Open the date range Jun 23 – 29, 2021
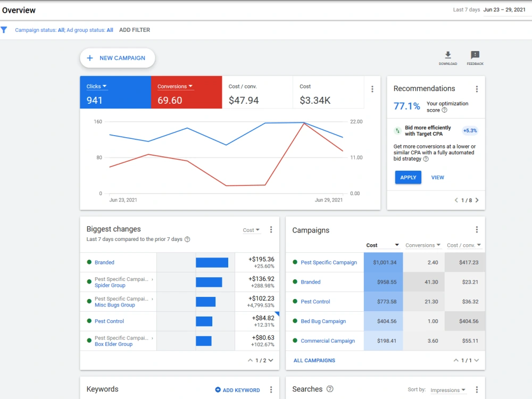This screenshot has height=399, width=532. pyautogui.click(x=504, y=10)
